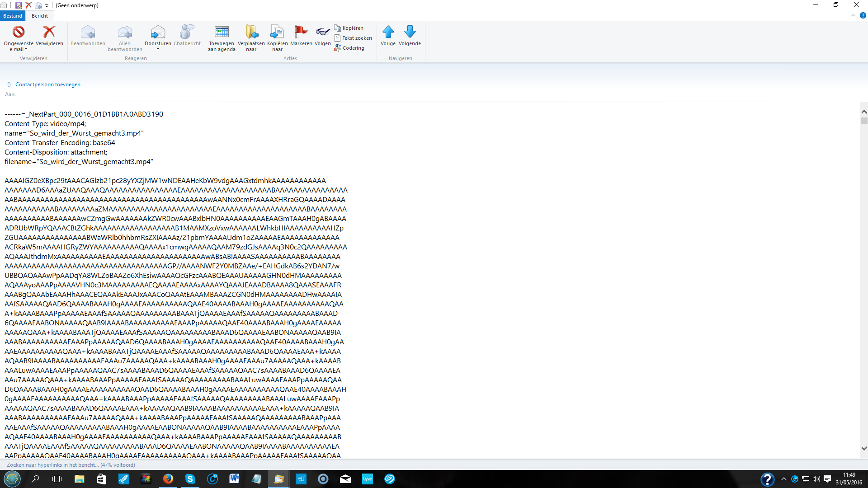Click the taskbar help question mark icon

point(767,479)
